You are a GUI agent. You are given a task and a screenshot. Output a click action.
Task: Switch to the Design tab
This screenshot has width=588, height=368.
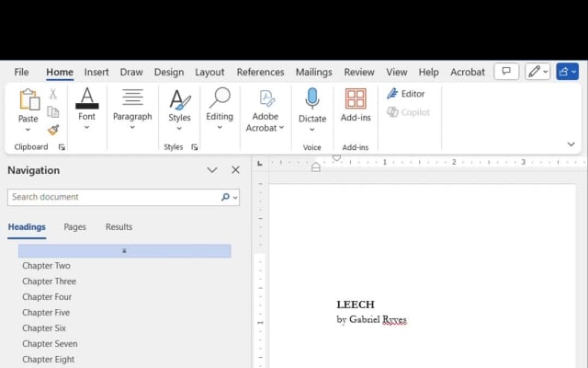pyautogui.click(x=169, y=72)
